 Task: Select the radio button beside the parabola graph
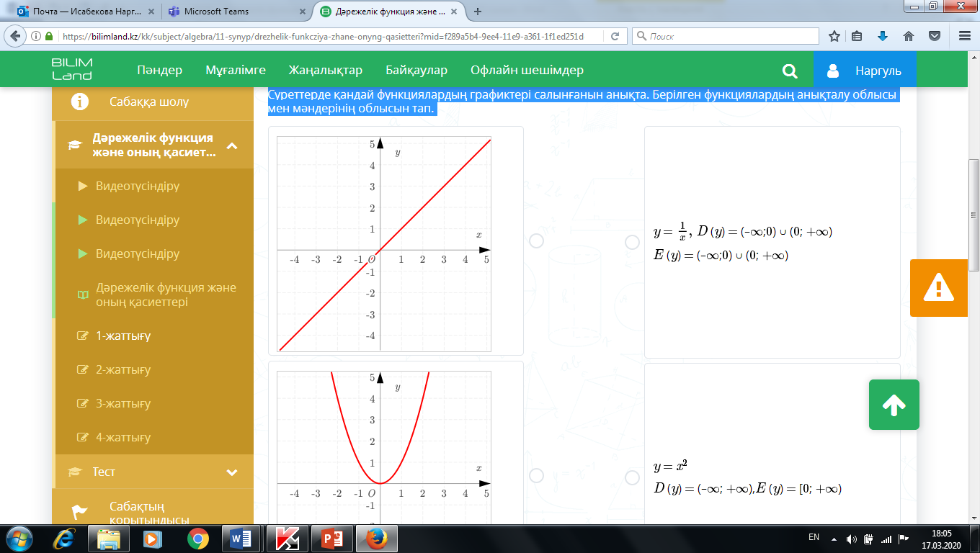click(x=535, y=476)
